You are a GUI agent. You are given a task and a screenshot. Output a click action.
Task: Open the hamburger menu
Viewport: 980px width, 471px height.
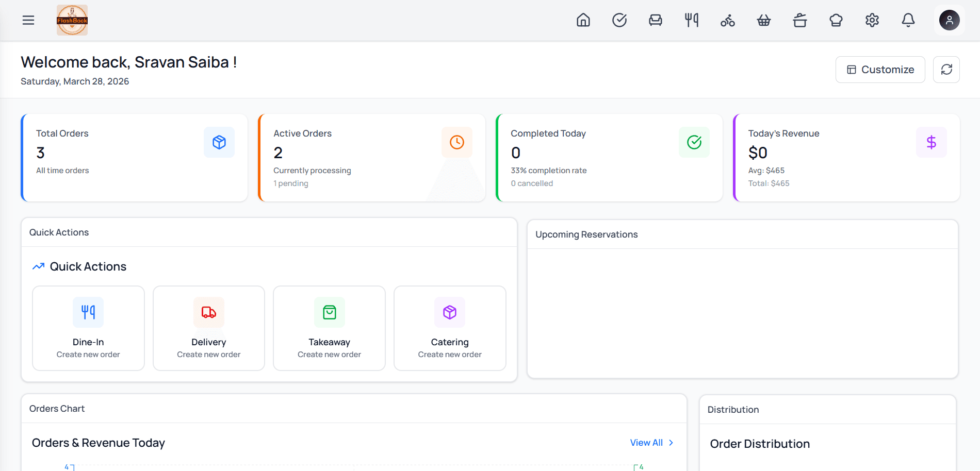click(x=28, y=20)
